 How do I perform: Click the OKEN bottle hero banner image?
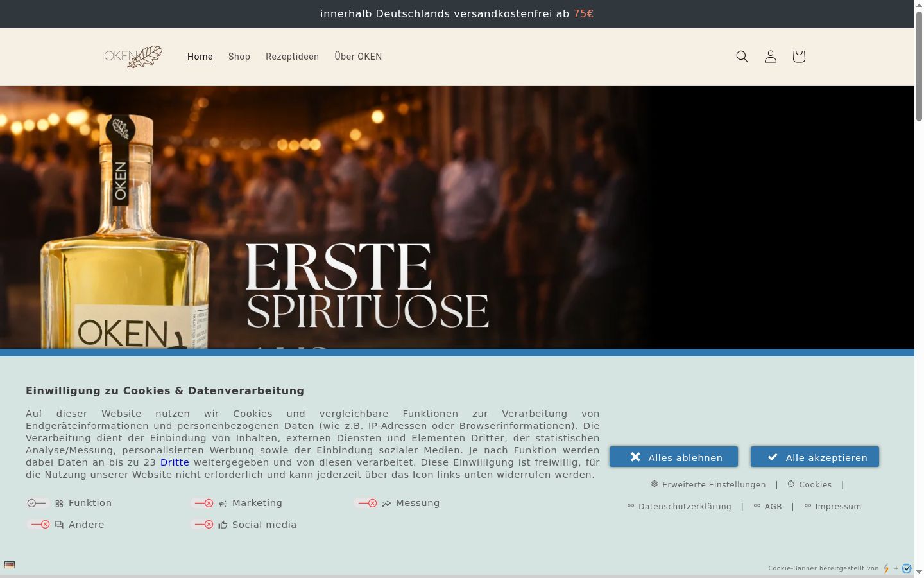tap(457, 218)
